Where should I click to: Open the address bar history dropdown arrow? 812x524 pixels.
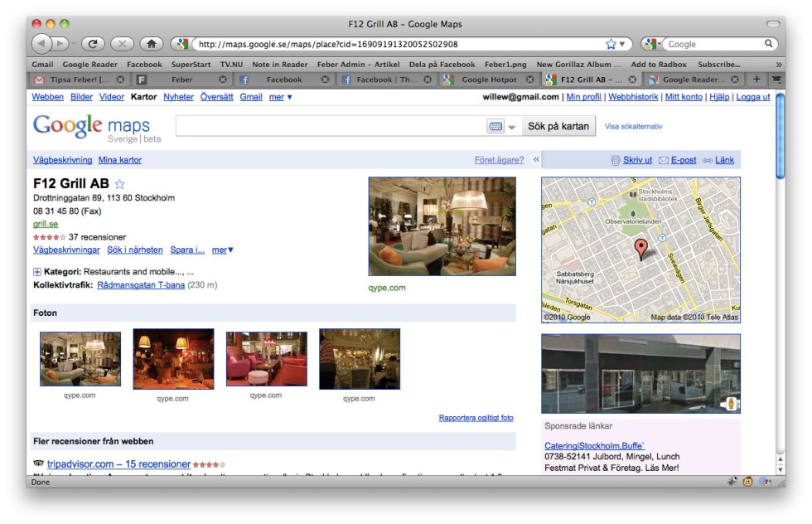[622, 44]
